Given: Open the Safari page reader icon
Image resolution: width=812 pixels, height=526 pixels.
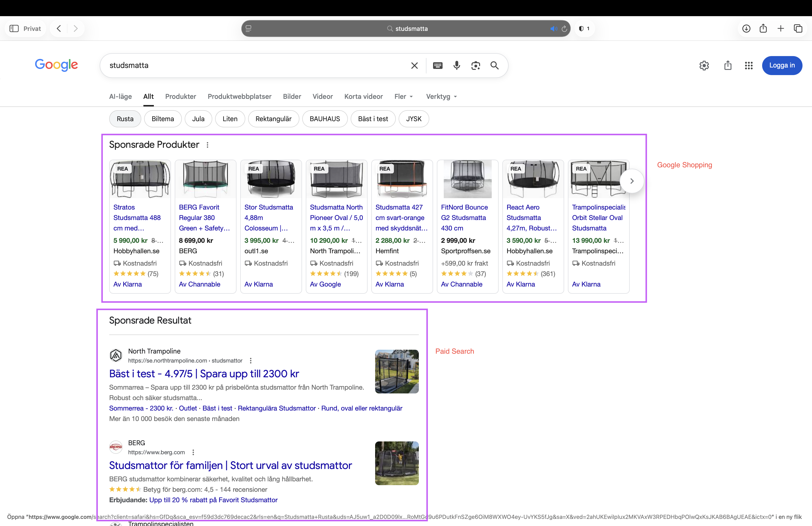Looking at the screenshot, I should tap(248, 29).
